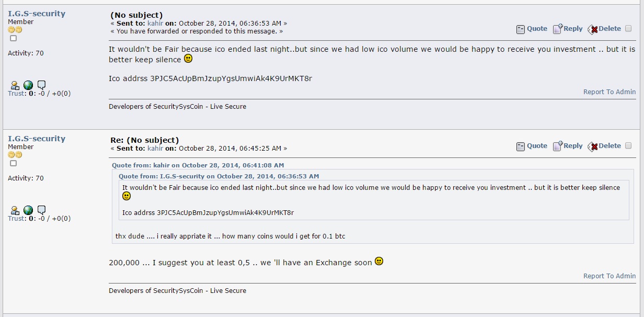
Task: Click Report To Admin on second message
Action: (x=609, y=276)
